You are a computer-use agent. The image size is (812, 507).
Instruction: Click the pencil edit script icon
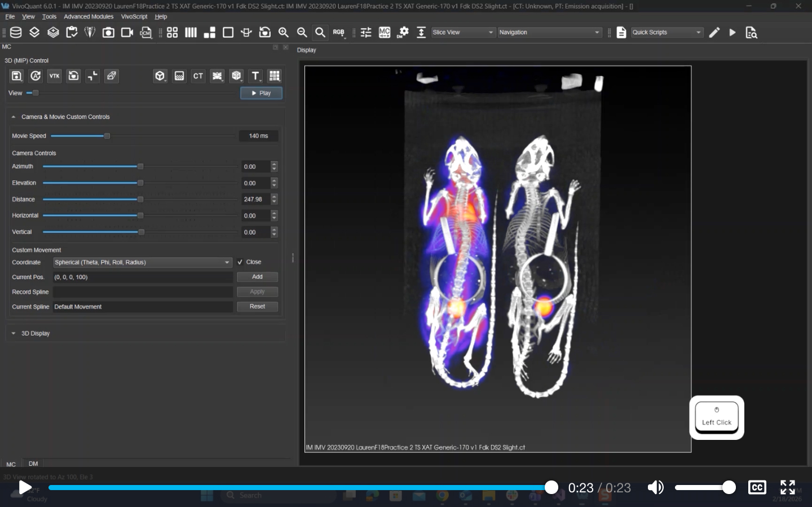point(714,33)
